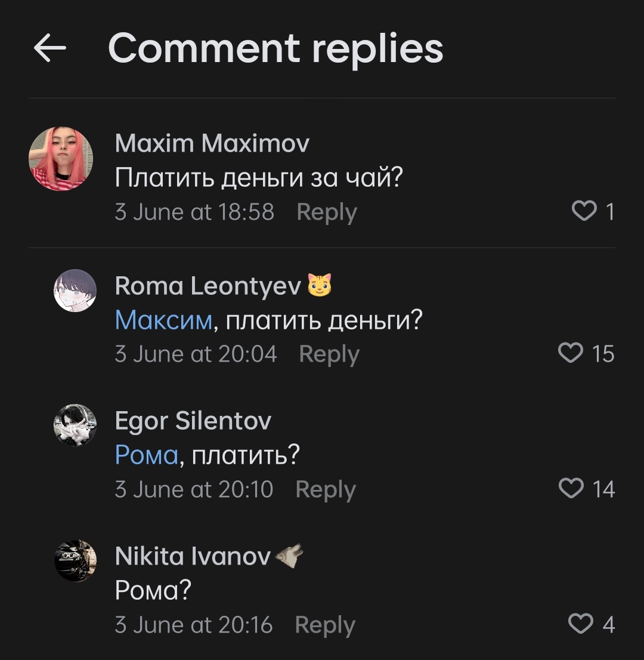
Task: Tap Egor Silentov's avatar
Action: pyautogui.click(x=75, y=425)
